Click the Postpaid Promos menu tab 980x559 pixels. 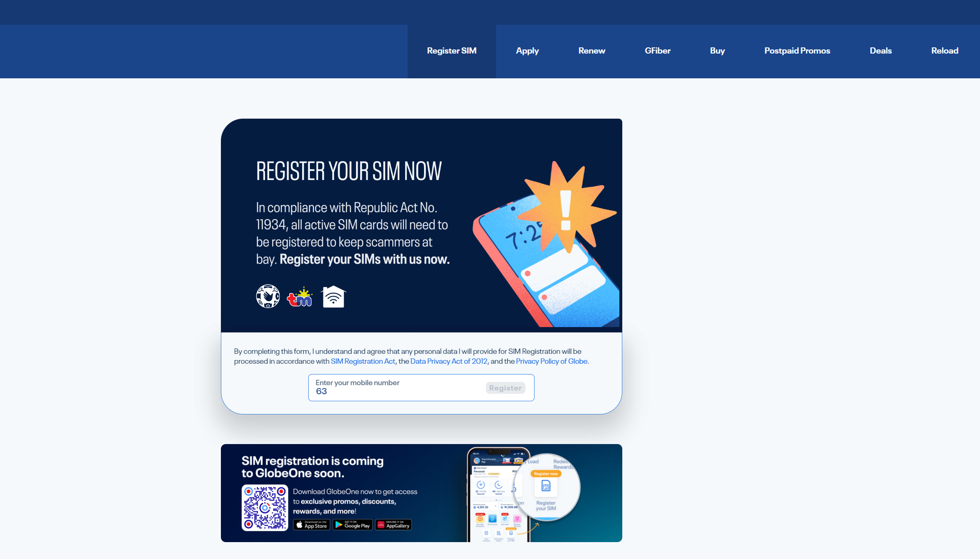(x=797, y=50)
